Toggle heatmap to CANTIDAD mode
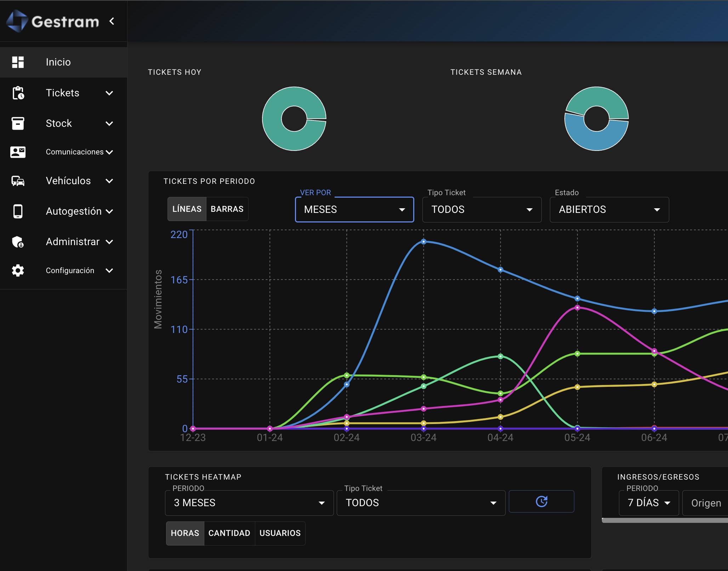 (229, 533)
